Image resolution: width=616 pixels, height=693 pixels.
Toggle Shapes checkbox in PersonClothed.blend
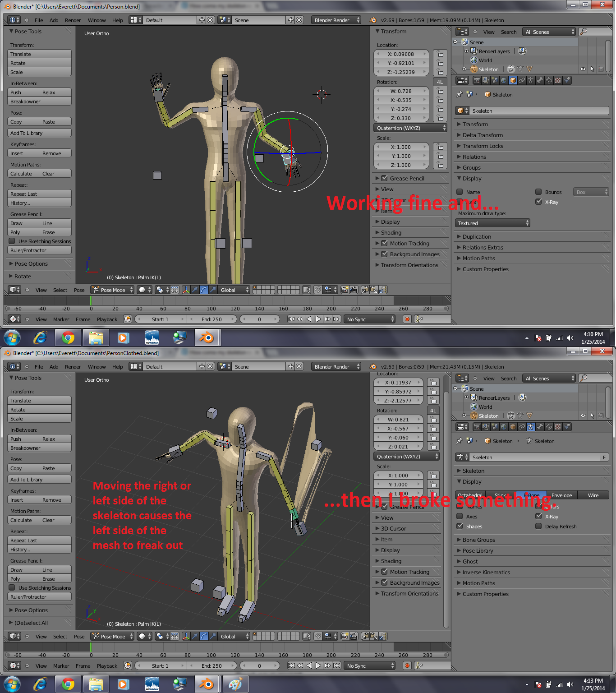460,526
